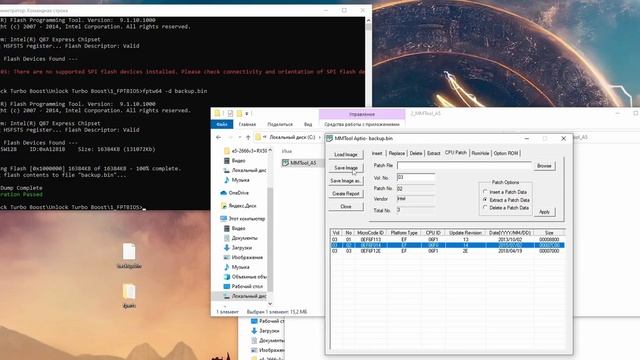This screenshot has height=360, width=640.
Task: Select microcode row with revision 14
Action: (x=447, y=245)
